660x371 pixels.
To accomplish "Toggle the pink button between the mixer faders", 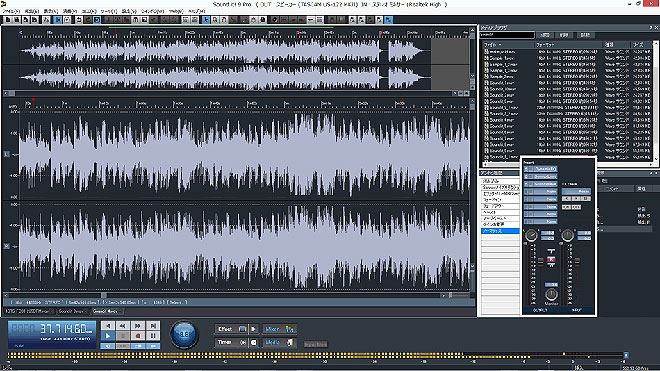I will [551, 260].
